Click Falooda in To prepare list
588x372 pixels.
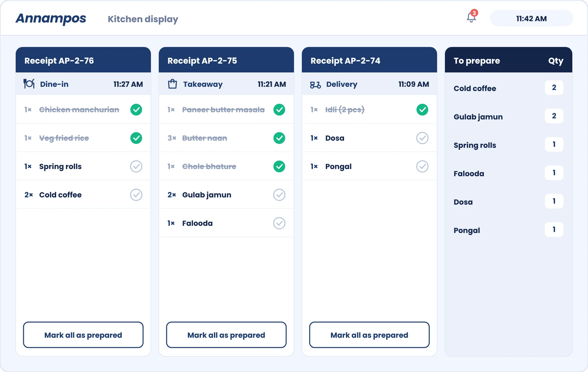click(469, 174)
